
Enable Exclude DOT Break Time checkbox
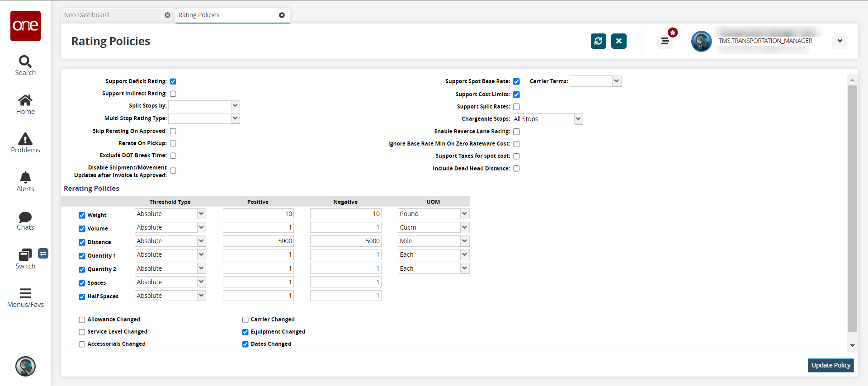pyautogui.click(x=173, y=156)
